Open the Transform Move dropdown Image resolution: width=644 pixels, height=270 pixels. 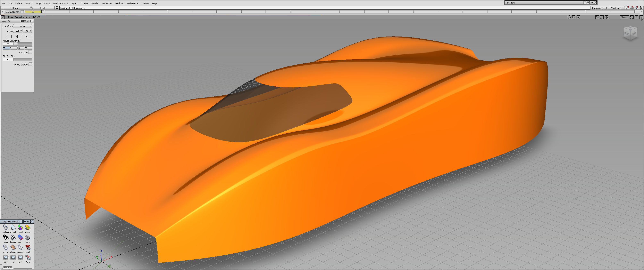click(x=23, y=26)
